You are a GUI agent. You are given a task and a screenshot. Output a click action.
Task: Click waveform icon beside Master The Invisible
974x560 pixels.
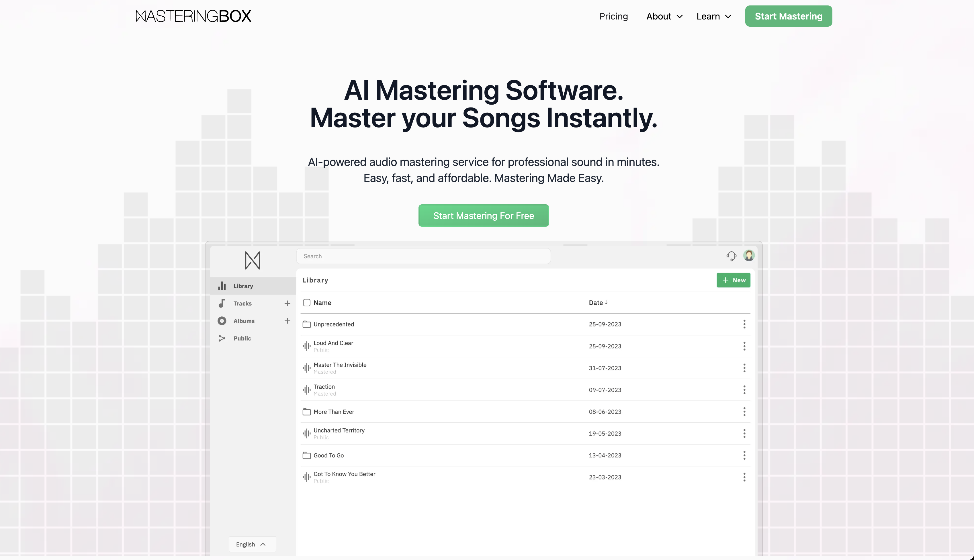307,368
